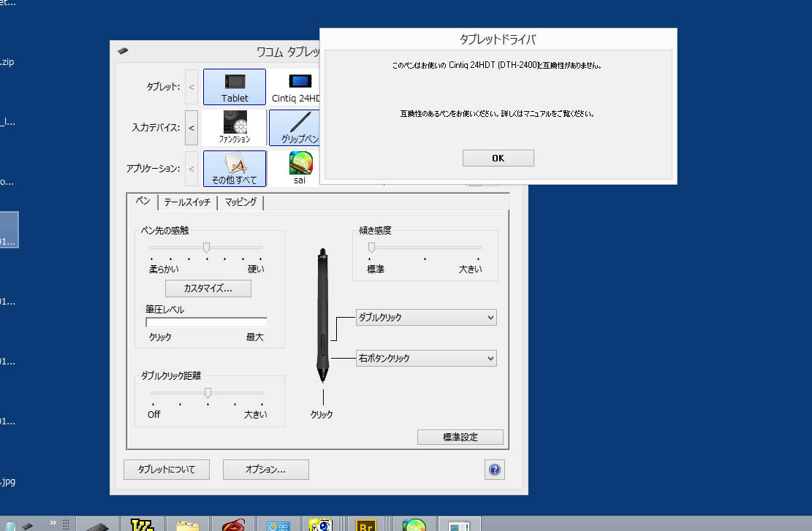Click the 互換性のあるペン message line
812x531 pixels.
(x=497, y=113)
